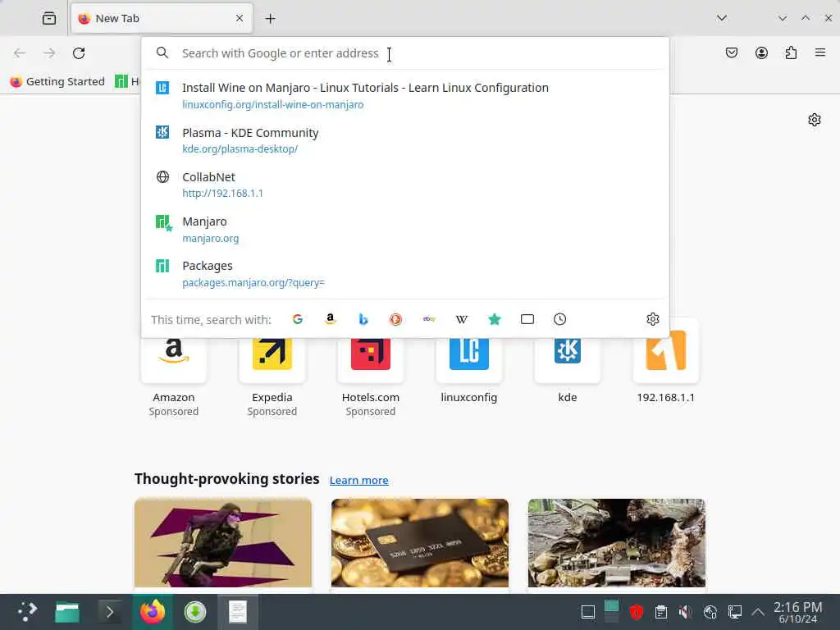Viewport: 840px width, 630px height.
Task: Expand hidden system tray icons arrow
Action: tap(757, 612)
